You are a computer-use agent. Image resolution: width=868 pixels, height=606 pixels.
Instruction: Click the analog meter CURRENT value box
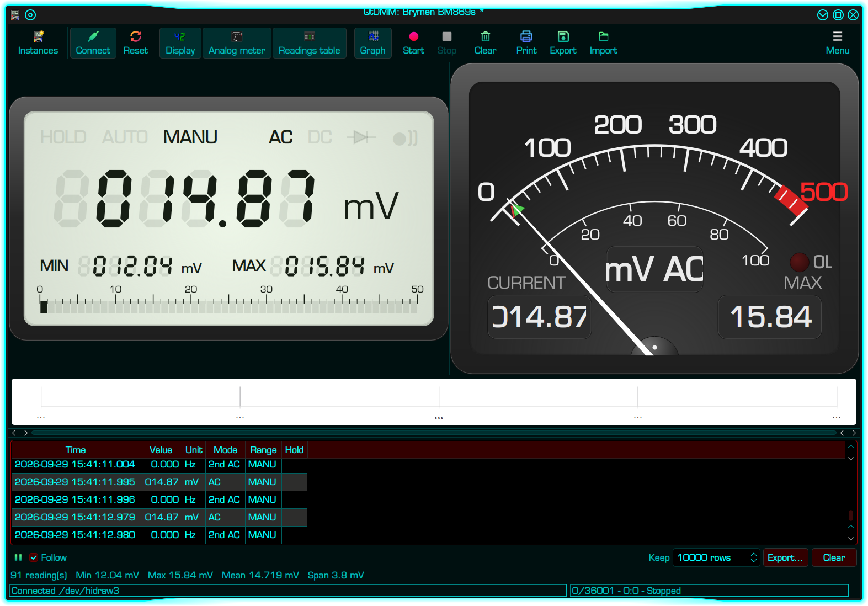point(539,317)
